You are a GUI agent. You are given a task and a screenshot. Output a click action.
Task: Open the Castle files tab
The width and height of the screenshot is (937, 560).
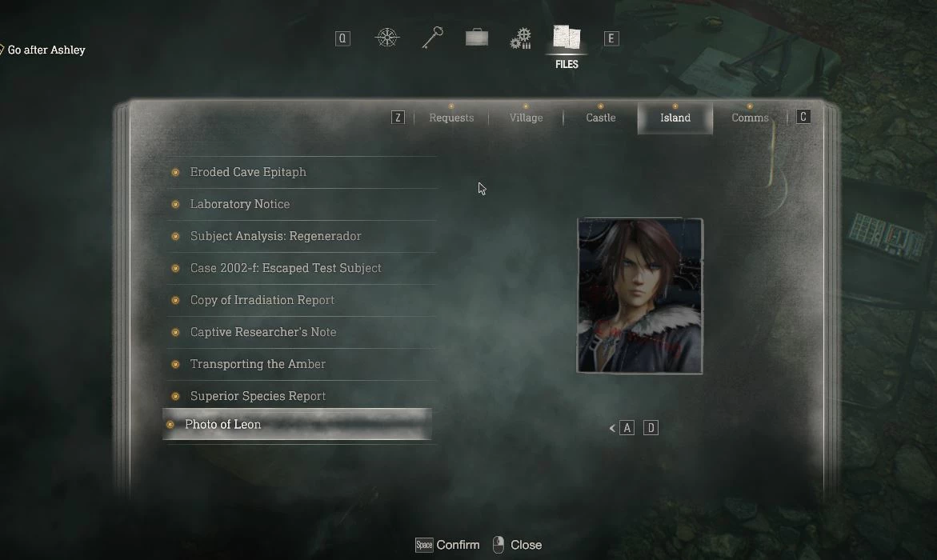pyautogui.click(x=601, y=118)
